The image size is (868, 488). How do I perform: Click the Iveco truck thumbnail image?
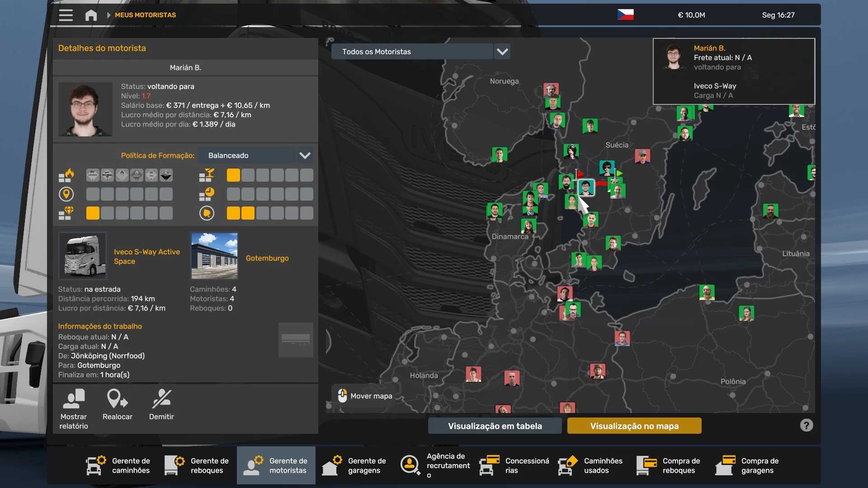(83, 256)
